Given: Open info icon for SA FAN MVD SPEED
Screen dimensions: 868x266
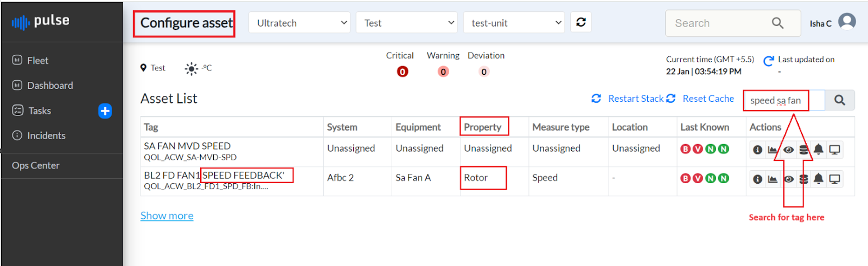Looking at the screenshot, I should pyautogui.click(x=758, y=150).
